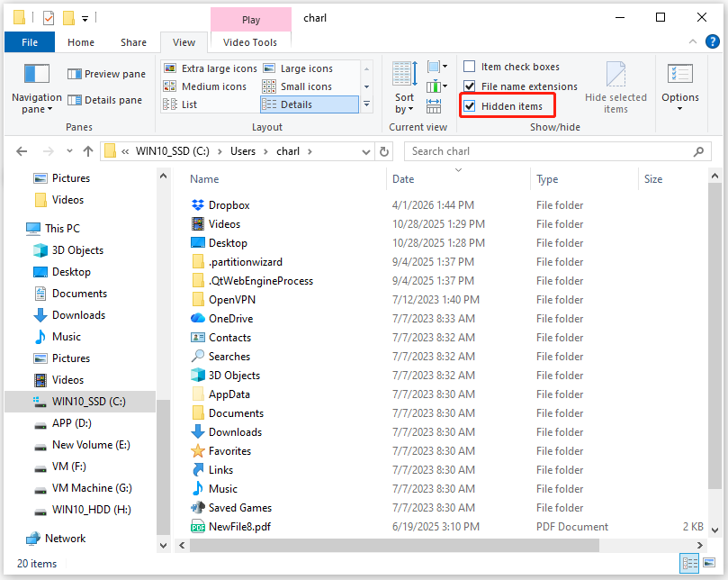Enable Item check boxes
Viewport: 728px width, 580px height.
click(470, 67)
